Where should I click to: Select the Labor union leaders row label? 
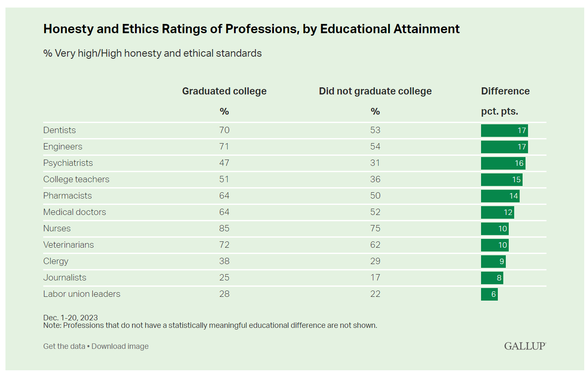point(82,294)
